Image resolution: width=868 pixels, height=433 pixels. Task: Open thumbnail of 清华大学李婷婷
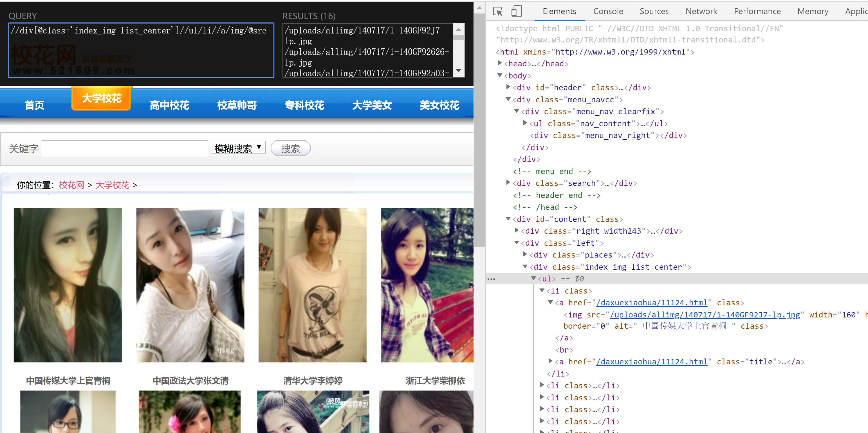click(312, 285)
